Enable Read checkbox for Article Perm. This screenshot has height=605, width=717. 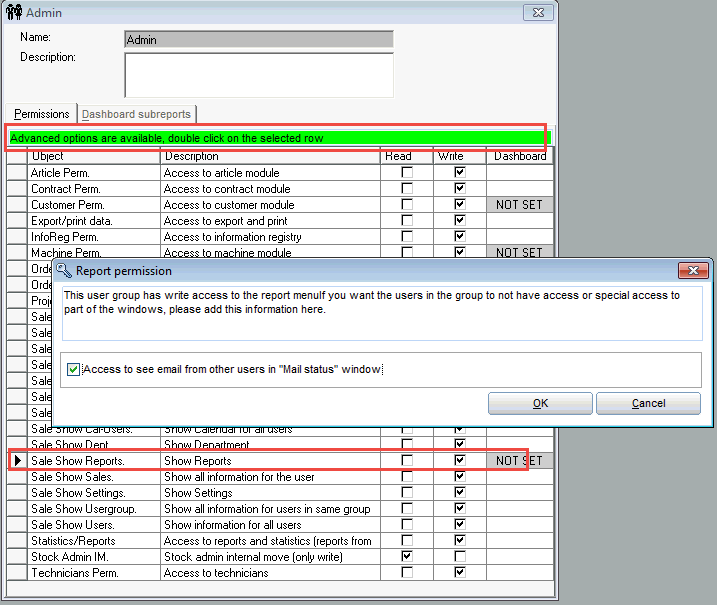(406, 173)
